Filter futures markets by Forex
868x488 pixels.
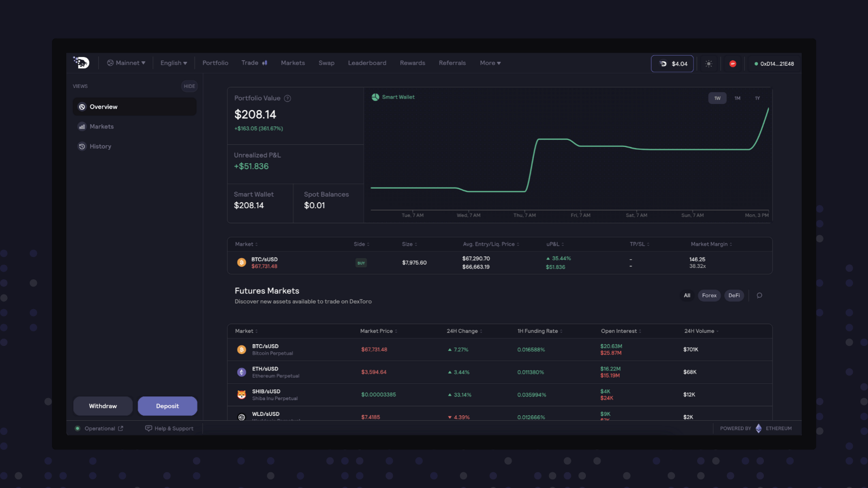pyautogui.click(x=709, y=296)
